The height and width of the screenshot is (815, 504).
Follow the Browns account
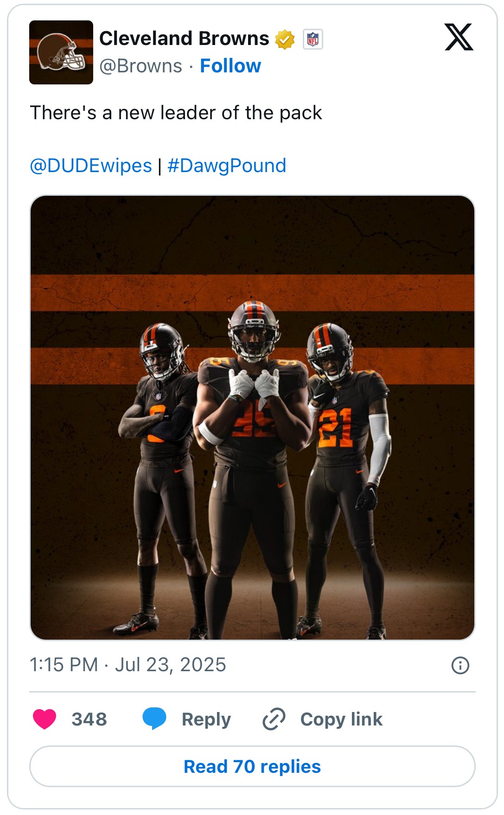point(230,66)
